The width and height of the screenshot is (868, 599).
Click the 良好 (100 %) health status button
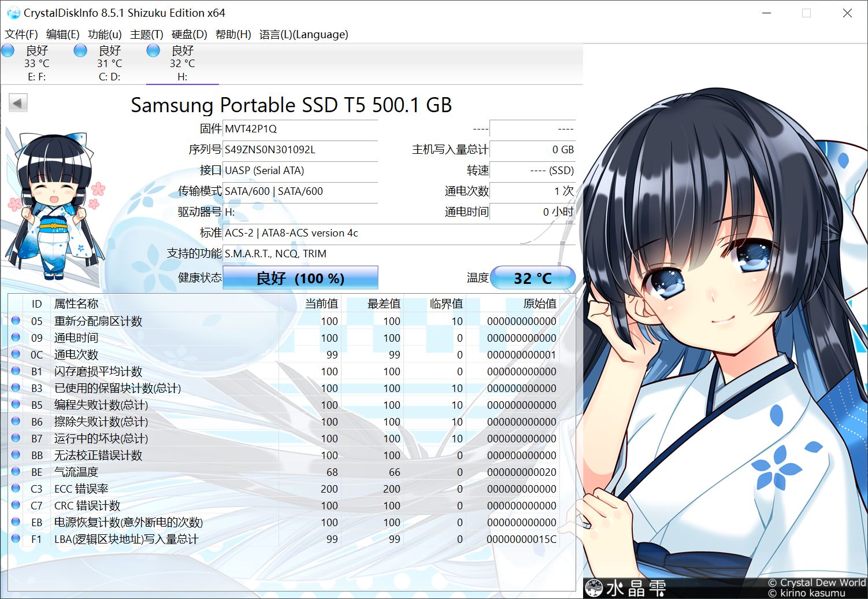tap(300, 278)
